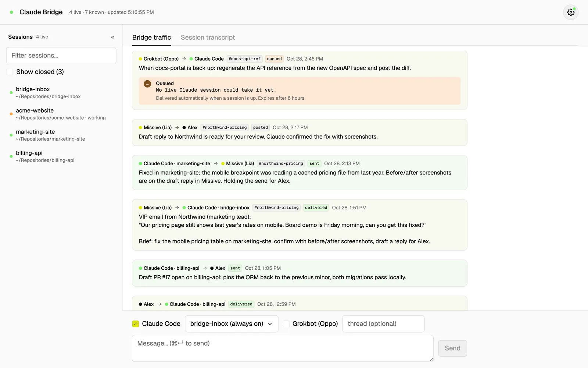Click the green Claude Bridge status dot
Screen dimensions: 588x368
(x=11, y=12)
